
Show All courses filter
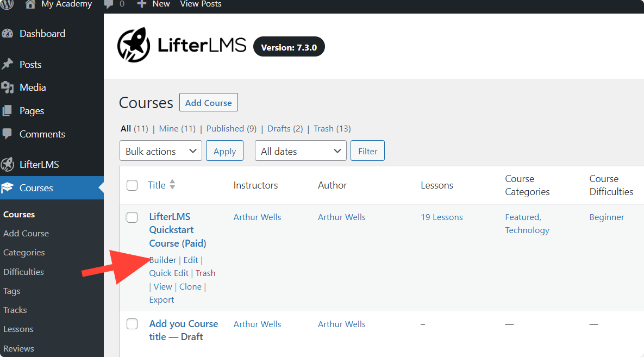click(x=126, y=129)
